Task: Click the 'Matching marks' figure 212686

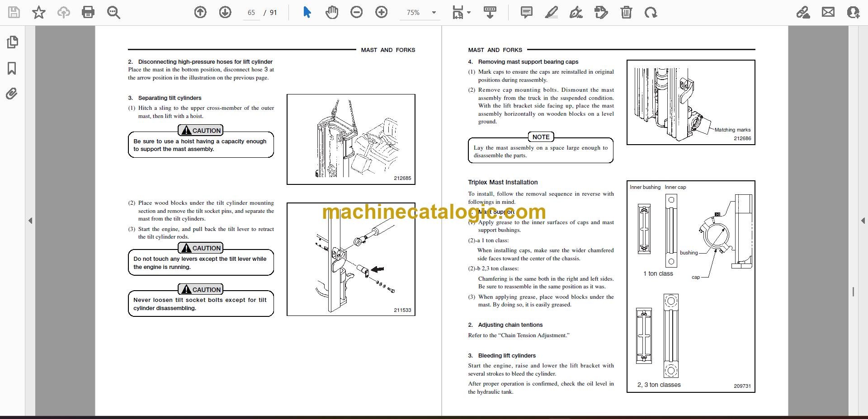Action: (691, 102)
